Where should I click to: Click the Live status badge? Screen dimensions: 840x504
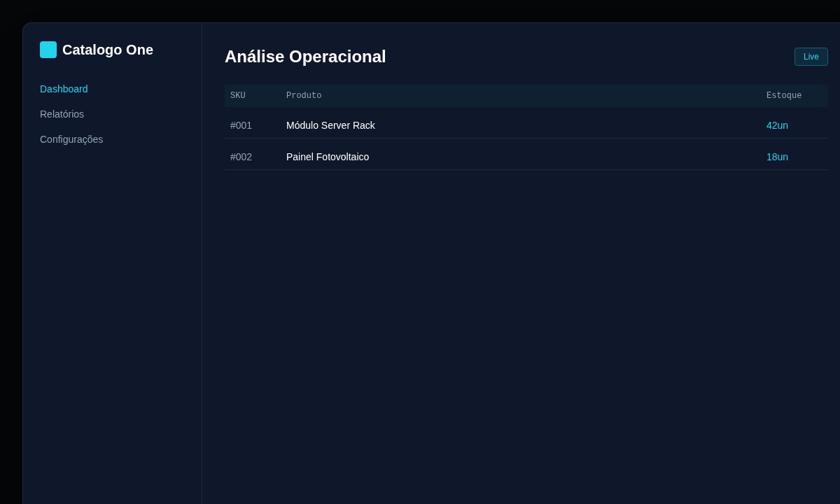coord(811,57)
